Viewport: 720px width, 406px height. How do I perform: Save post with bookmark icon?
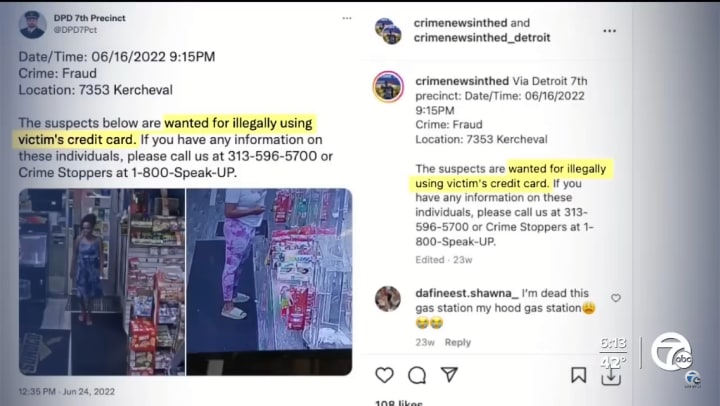coord(579,375)
